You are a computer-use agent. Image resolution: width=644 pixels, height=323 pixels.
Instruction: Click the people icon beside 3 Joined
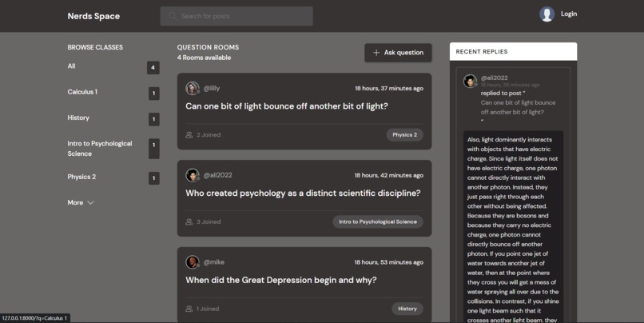click(189, 222)
